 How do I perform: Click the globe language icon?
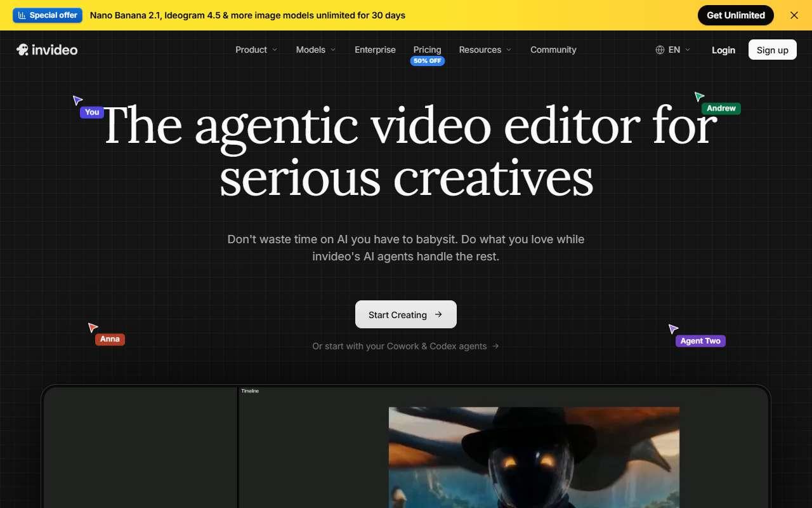[660, 50]
